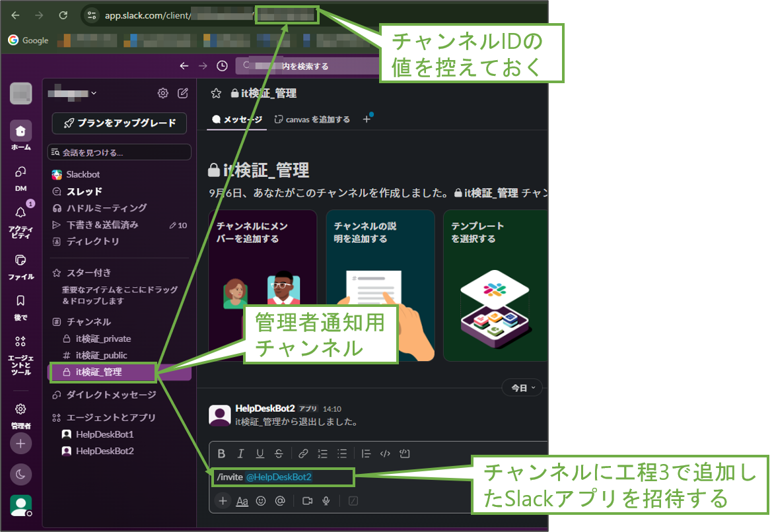This screenshot has width=772, height=532.
Task: Open the add members to channel card
Action: click(263, 285)
